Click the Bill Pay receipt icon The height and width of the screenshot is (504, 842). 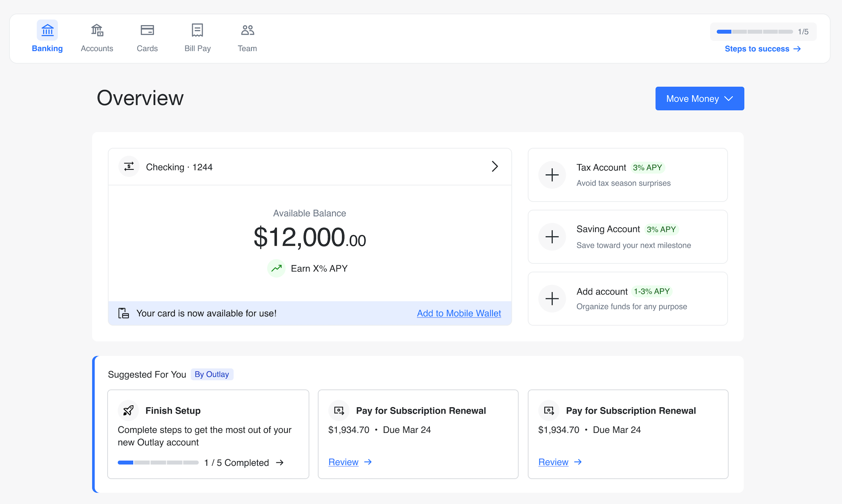tap(197, 30)
